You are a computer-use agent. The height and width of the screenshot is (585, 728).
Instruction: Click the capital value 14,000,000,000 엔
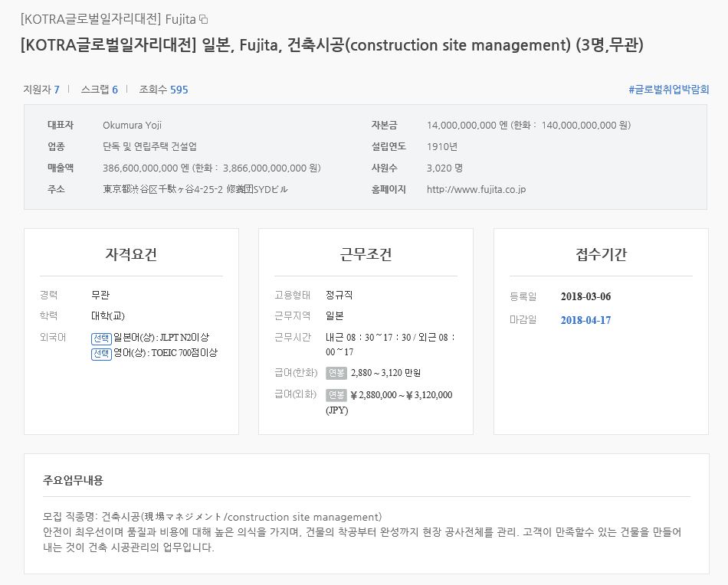(x=467, y=126)
